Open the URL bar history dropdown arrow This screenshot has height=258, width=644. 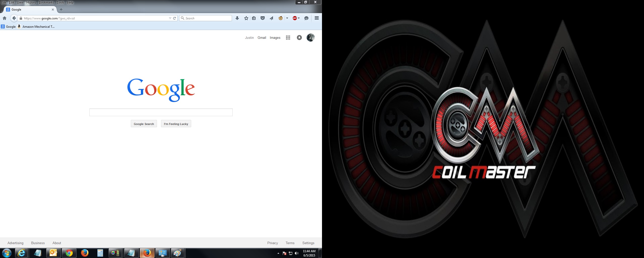pos(170,18)
